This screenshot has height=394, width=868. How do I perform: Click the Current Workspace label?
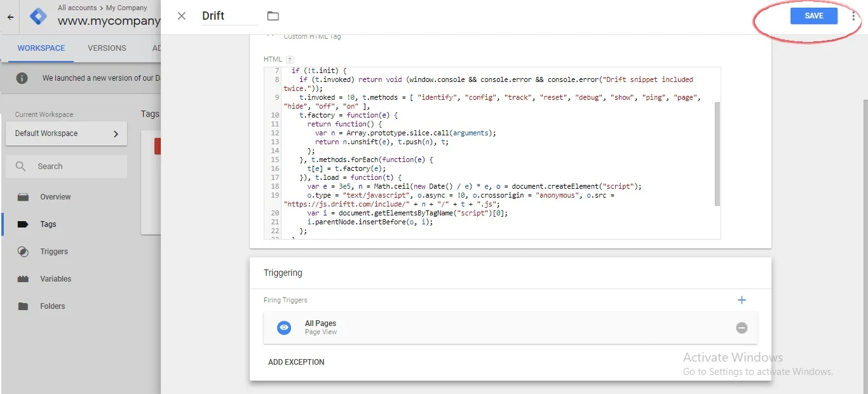pyautogui.click(x=44, y=114)
